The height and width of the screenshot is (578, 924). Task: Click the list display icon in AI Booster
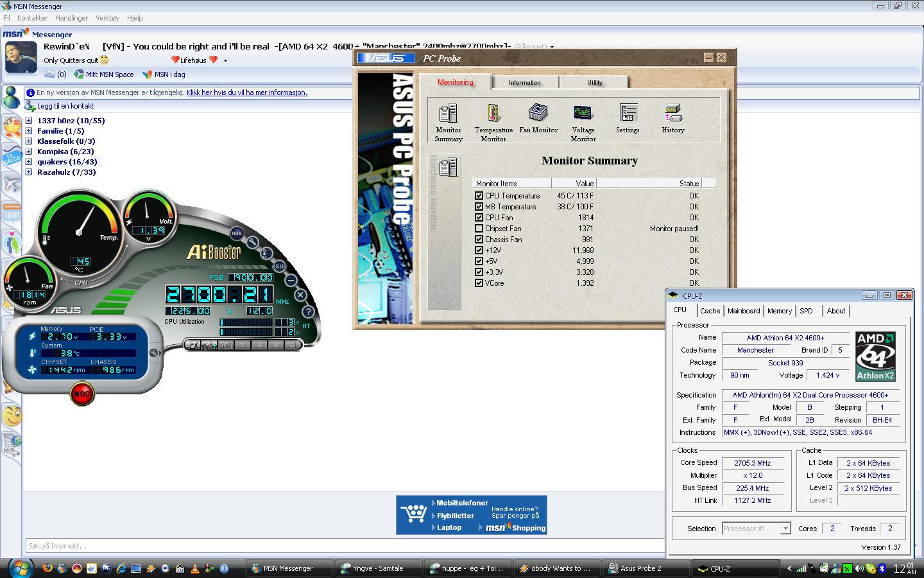[267, 253]
